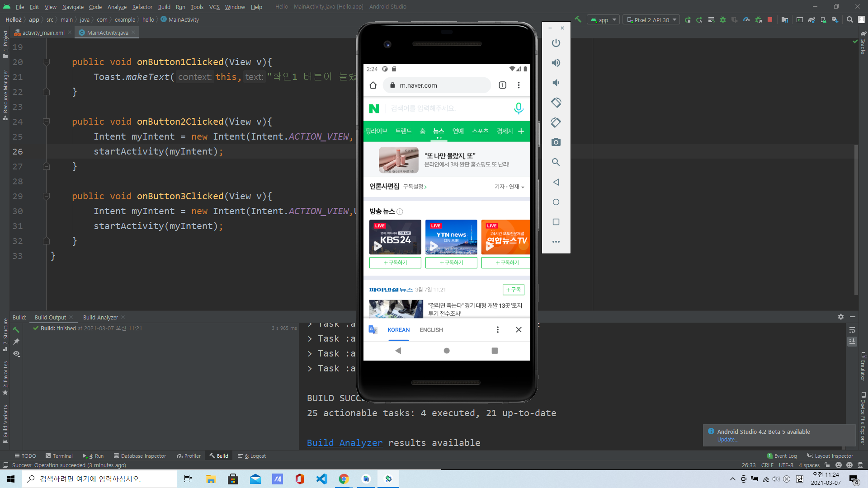
Task: Open Event Log in status bar
Action: pyautogui.click(x=782, y=456)
